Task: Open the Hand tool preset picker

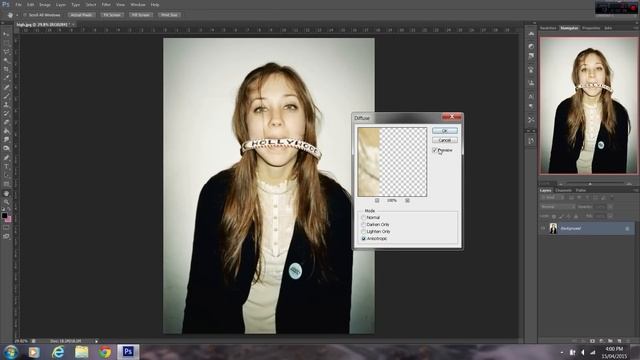Action: coord(17,15)
